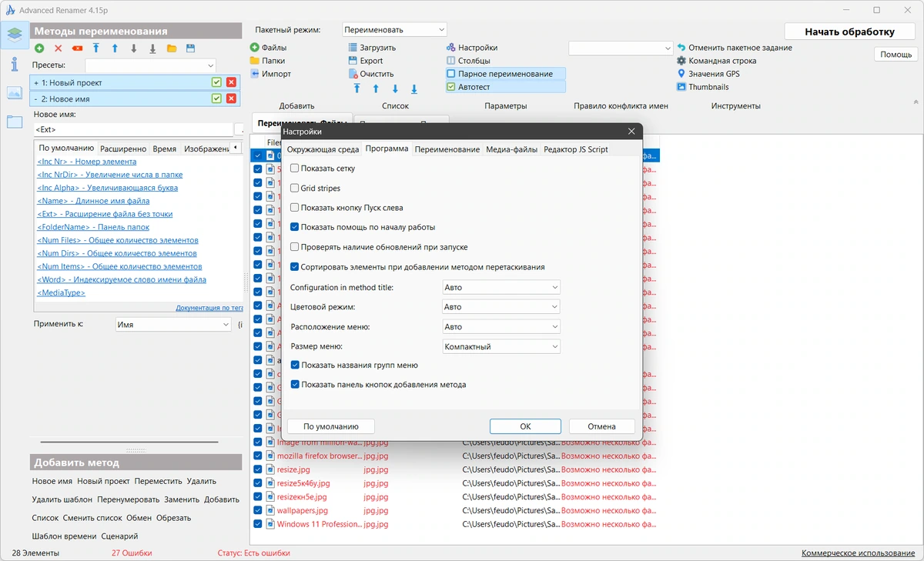Save method list with floppy icon
The image size is (924, 561).
pyautogui.click(x=190, y=48)
